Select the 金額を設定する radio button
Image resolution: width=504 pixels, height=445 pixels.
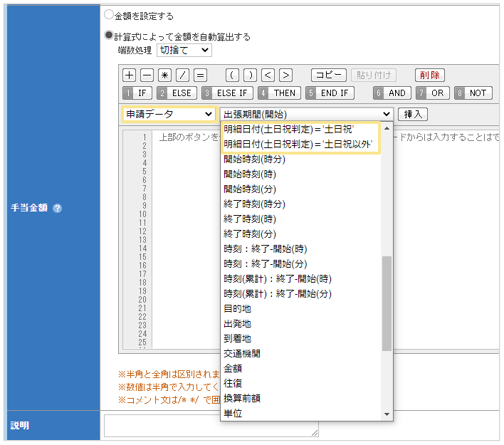(109, 15)
